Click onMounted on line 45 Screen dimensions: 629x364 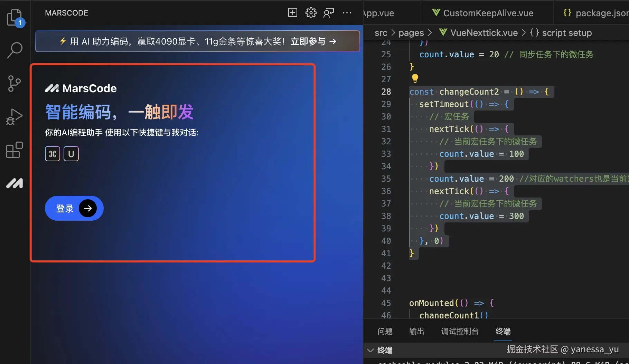(x=431, y=303)
